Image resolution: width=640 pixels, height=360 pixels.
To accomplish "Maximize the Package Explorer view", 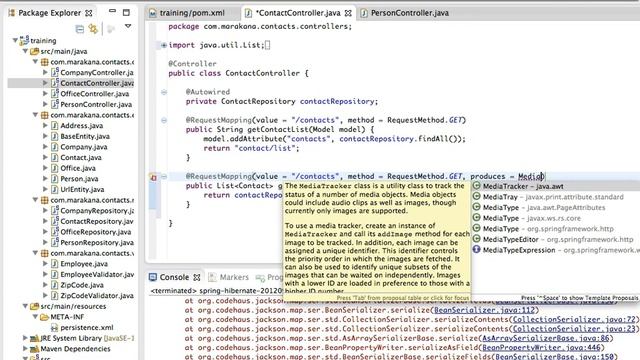I will click(126, 13).
